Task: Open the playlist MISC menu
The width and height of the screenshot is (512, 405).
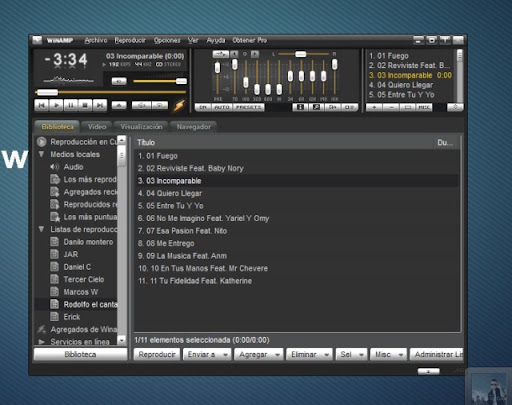Action: pos(424,107)
